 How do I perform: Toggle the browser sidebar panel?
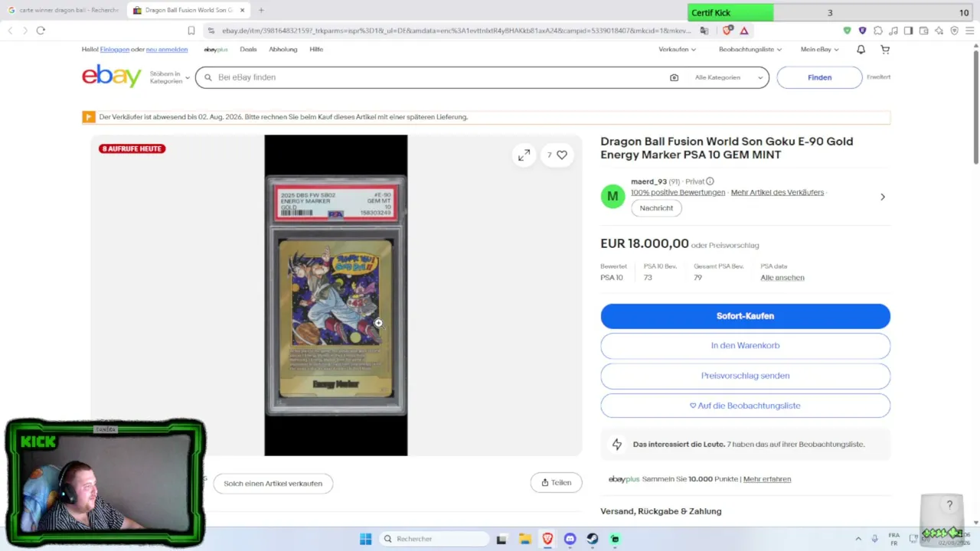click(908, 31)
